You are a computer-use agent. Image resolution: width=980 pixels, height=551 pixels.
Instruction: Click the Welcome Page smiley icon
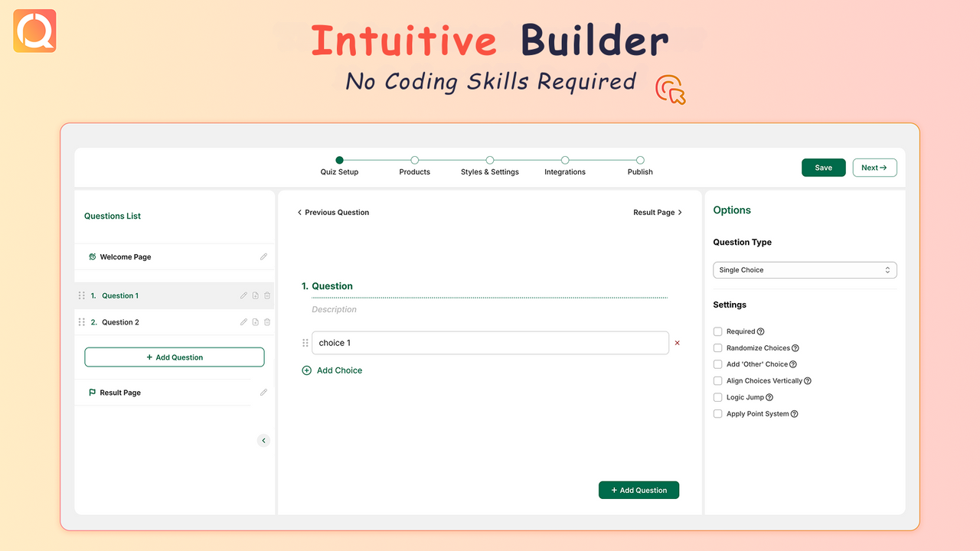point(92,257)
